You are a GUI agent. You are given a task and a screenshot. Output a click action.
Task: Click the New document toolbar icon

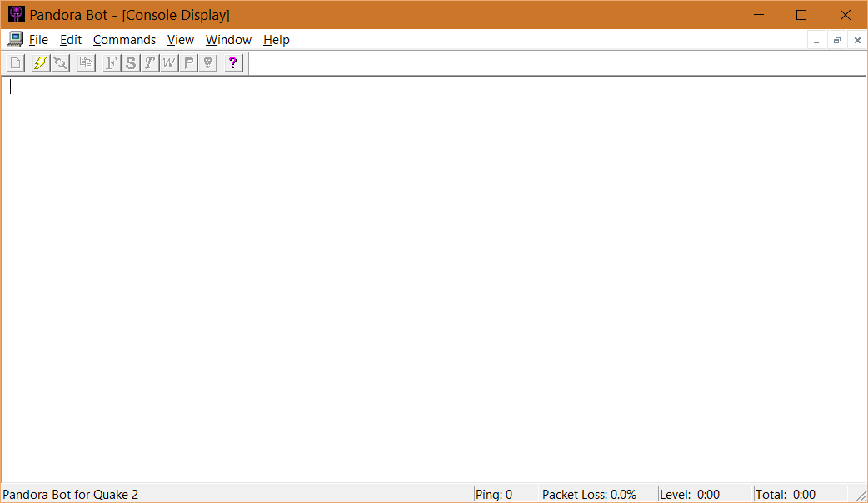point(16,63)
